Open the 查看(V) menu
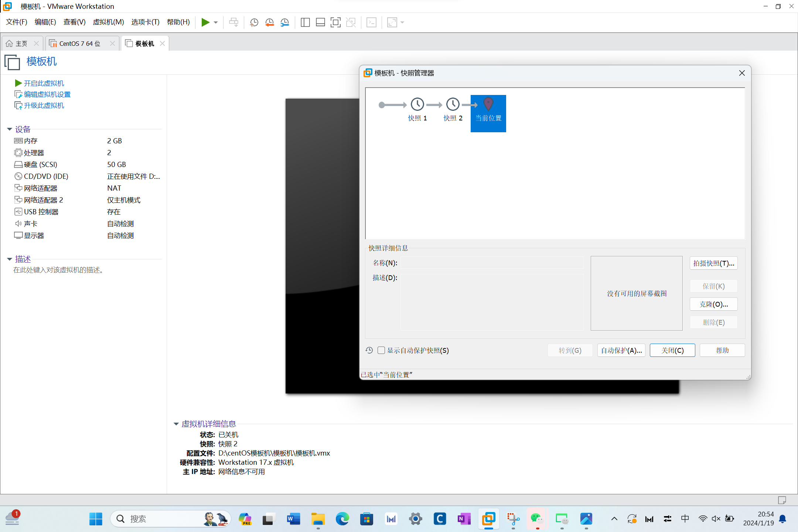The width and height of the screenshot is (798, 532). [74, 22]
